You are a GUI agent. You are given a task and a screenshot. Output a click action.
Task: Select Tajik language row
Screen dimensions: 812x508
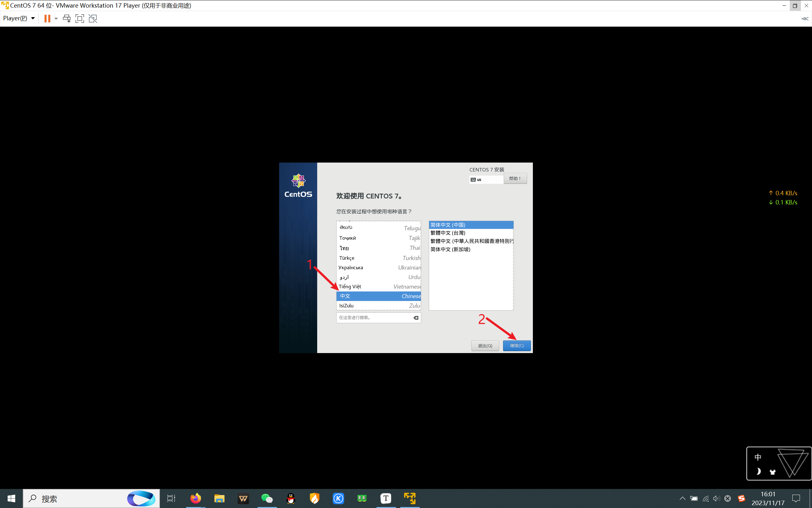tap(378, 238)
